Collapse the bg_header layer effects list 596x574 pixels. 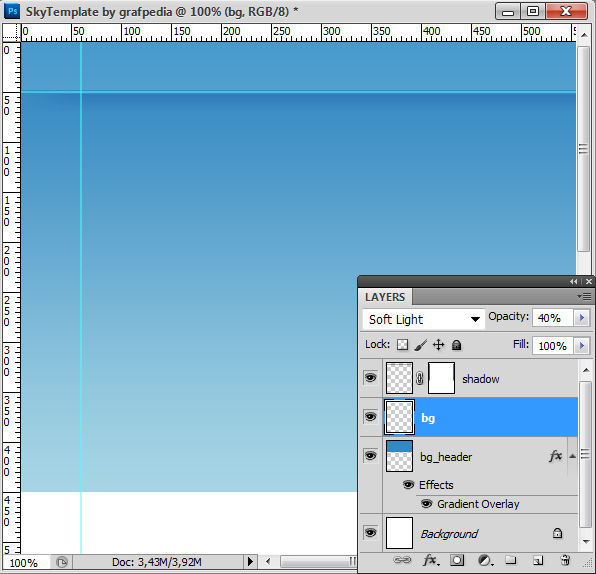572,456
